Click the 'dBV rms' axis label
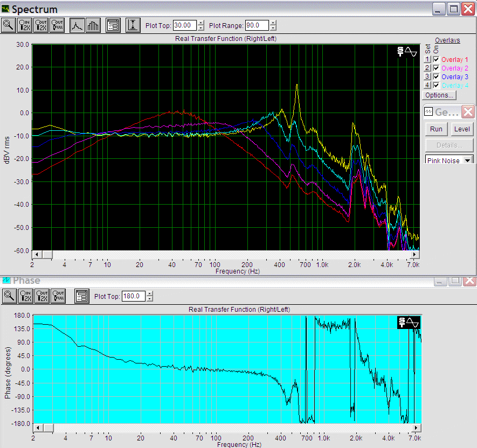The width and height of the screenshot is (477, 448). [x=6, y=150]
